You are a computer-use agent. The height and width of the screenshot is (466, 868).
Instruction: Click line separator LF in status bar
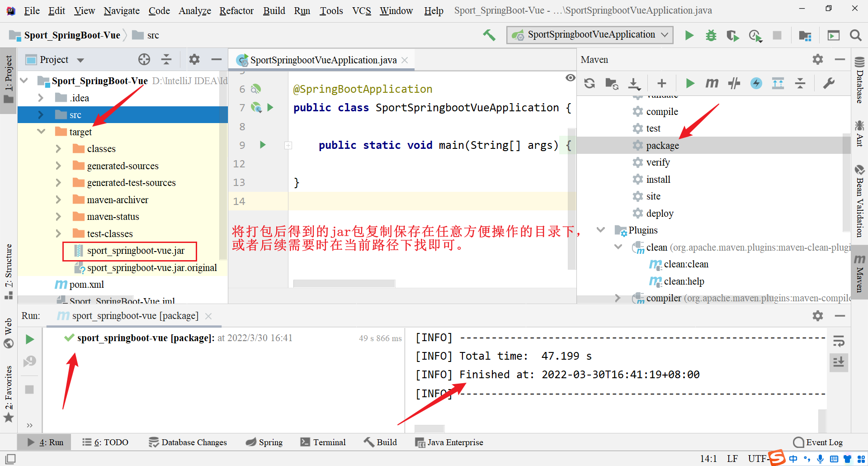click(732, 459)
